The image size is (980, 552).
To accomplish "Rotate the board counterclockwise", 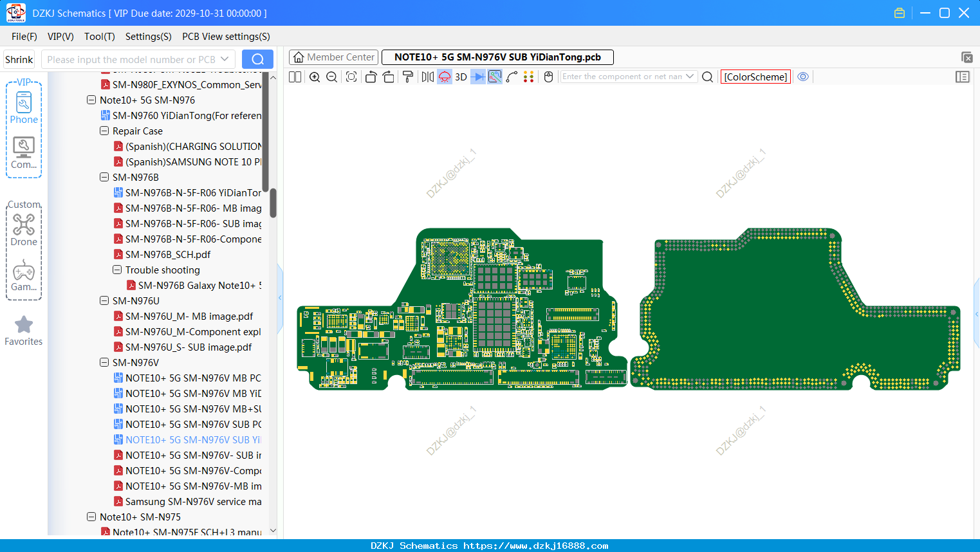I will pos(371,77).
